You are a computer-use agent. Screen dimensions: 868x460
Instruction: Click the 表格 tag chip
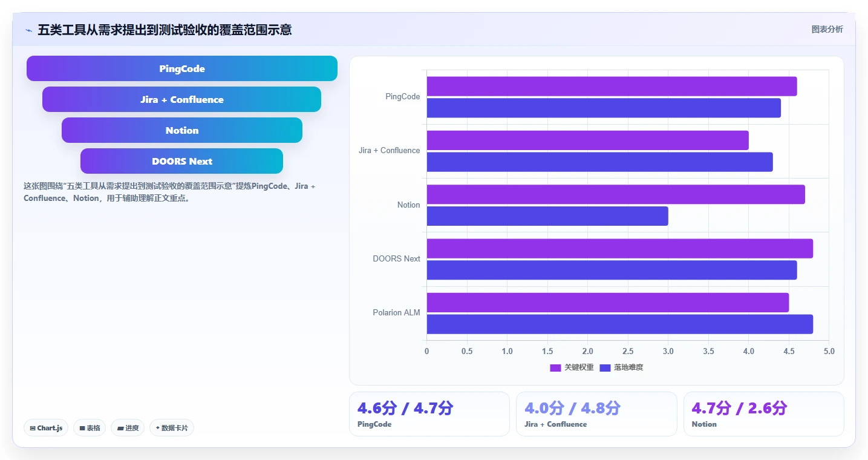(x=90, y=428)
